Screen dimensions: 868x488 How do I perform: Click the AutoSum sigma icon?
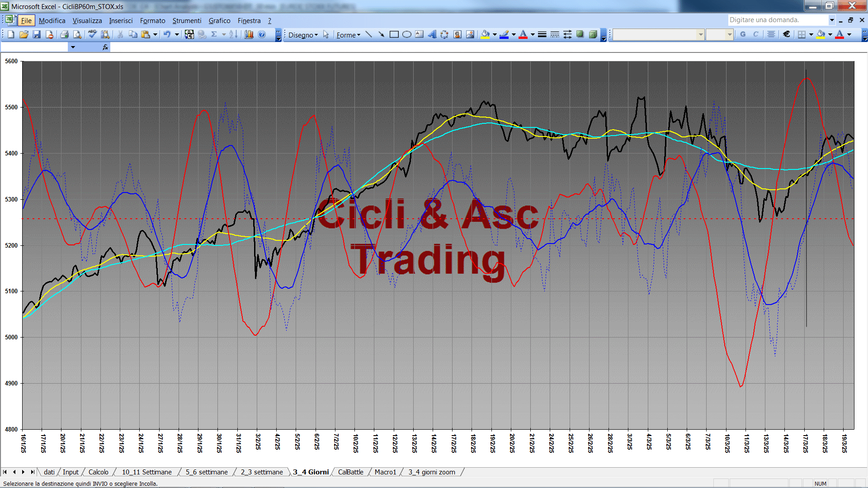pyautogui.click(x=214, y=34)
